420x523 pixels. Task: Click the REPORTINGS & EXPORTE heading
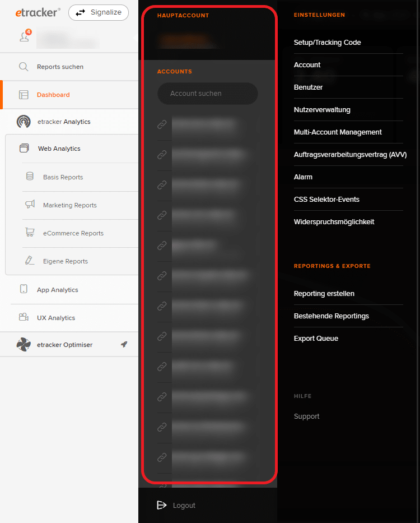(x=332, y=266)
